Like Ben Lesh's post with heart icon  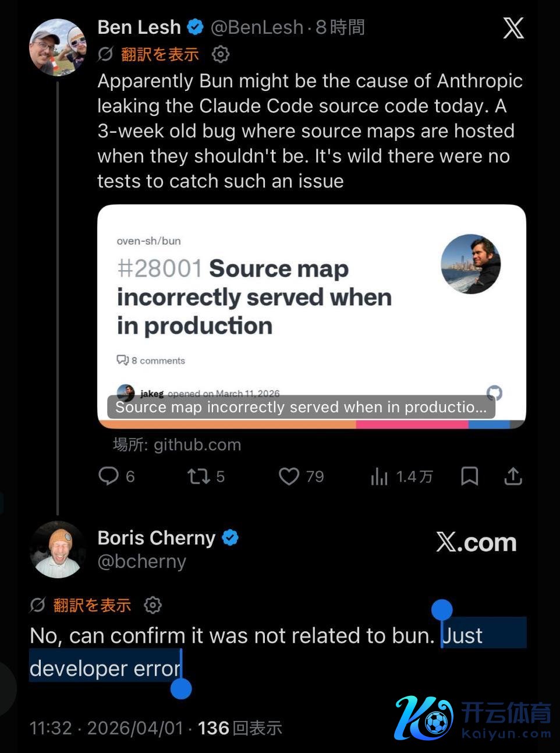pos(289,476)
